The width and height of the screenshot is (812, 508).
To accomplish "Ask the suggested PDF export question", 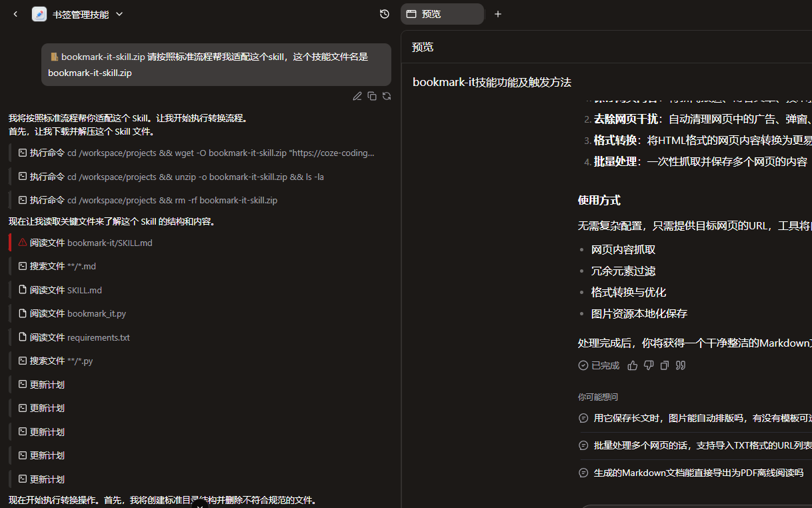I will (x=697, y=473).
